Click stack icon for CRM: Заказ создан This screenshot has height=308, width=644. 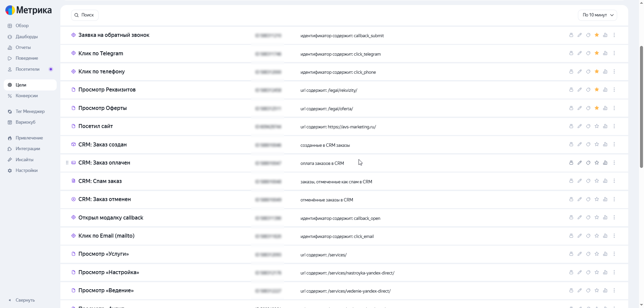(571, 144)
